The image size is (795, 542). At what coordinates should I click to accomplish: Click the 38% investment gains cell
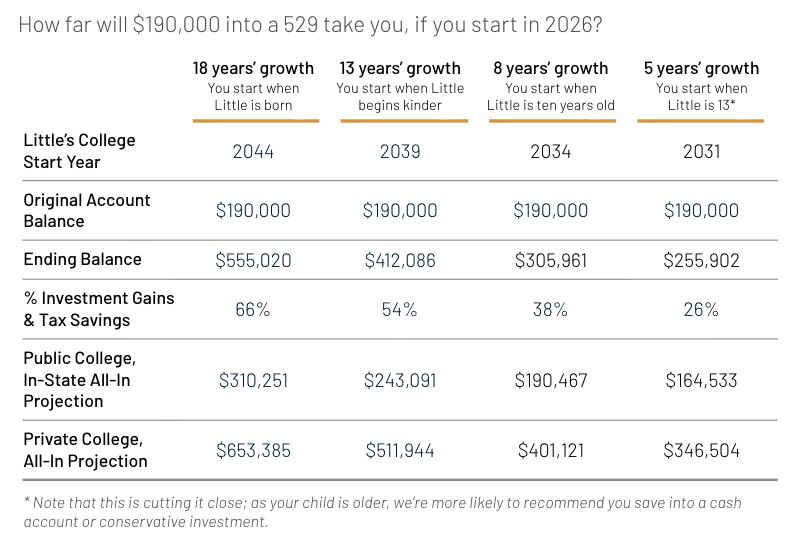[550, 309]
